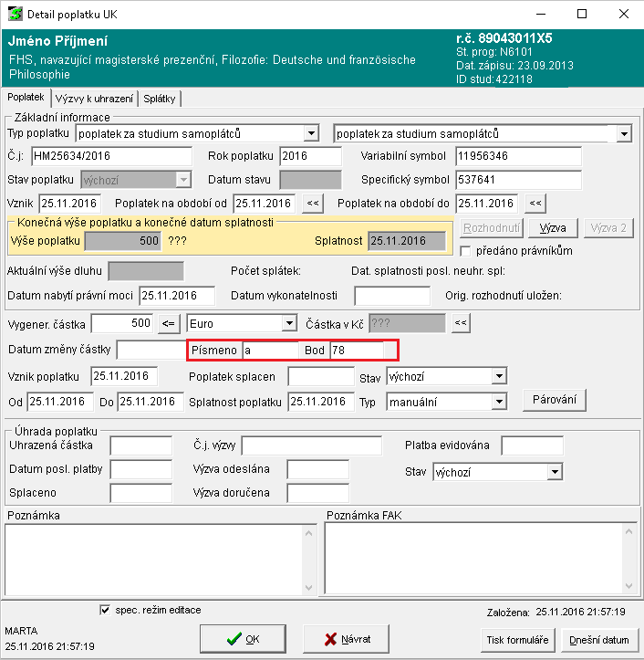Open the Typ poplatku dropdown

tap(311, 134)
